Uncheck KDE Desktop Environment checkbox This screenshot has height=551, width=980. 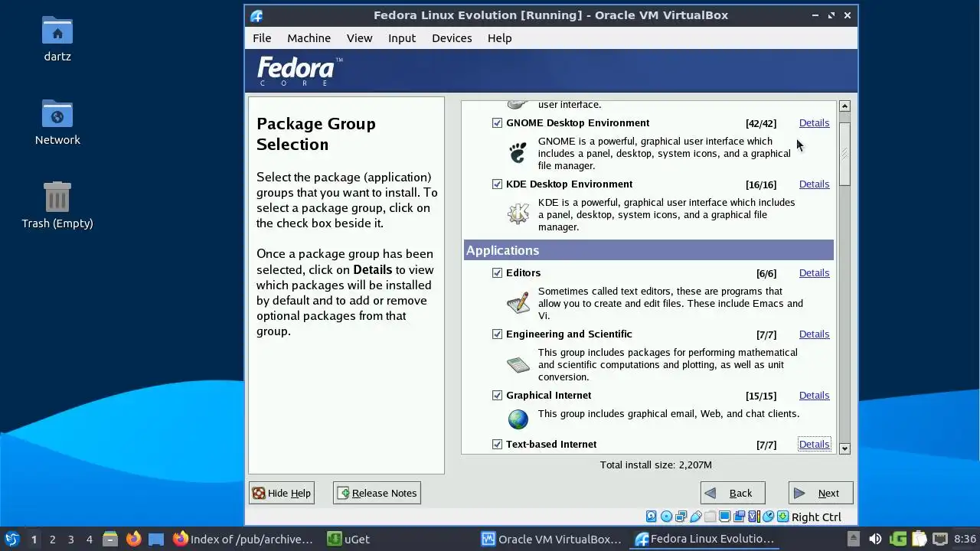(497, 184)
